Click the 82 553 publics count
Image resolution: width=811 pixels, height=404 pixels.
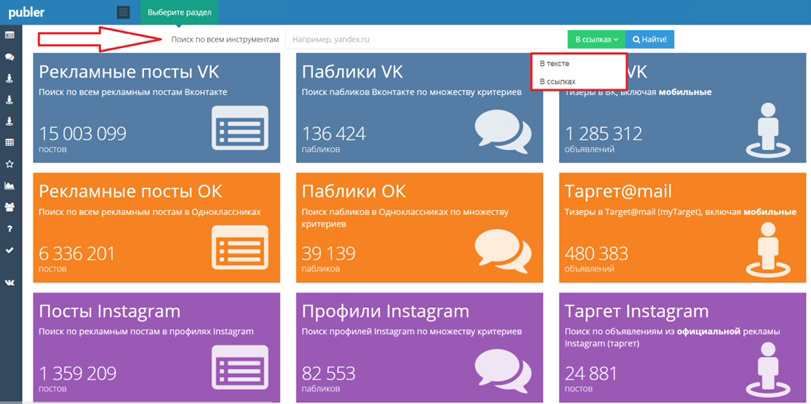tap(328, 373)
